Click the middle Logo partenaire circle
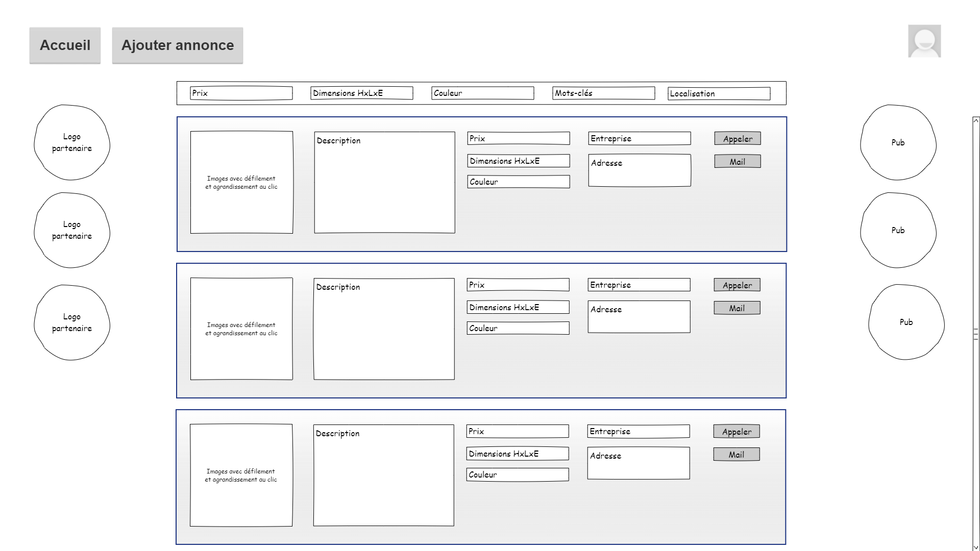The height and width of the screenshot is (551, 980). point(72,230)
